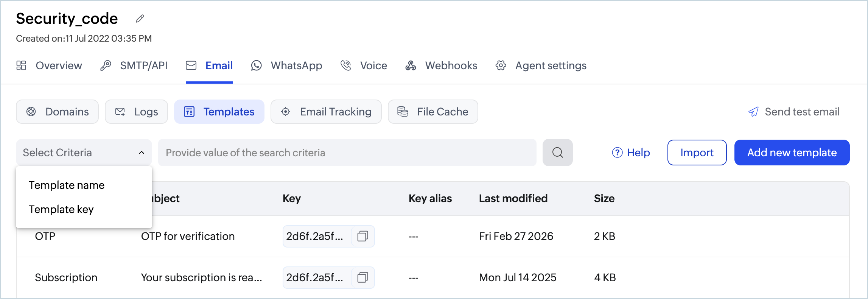Choose Template name from criteria list

[x=67, y=185]
